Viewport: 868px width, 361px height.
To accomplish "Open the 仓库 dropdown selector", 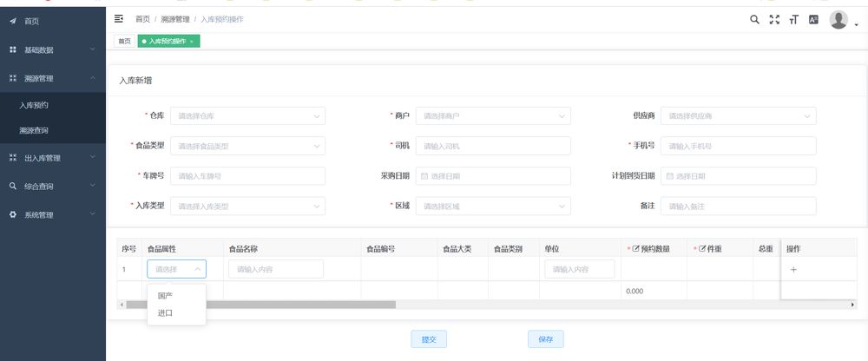I will tap(247, 115).
